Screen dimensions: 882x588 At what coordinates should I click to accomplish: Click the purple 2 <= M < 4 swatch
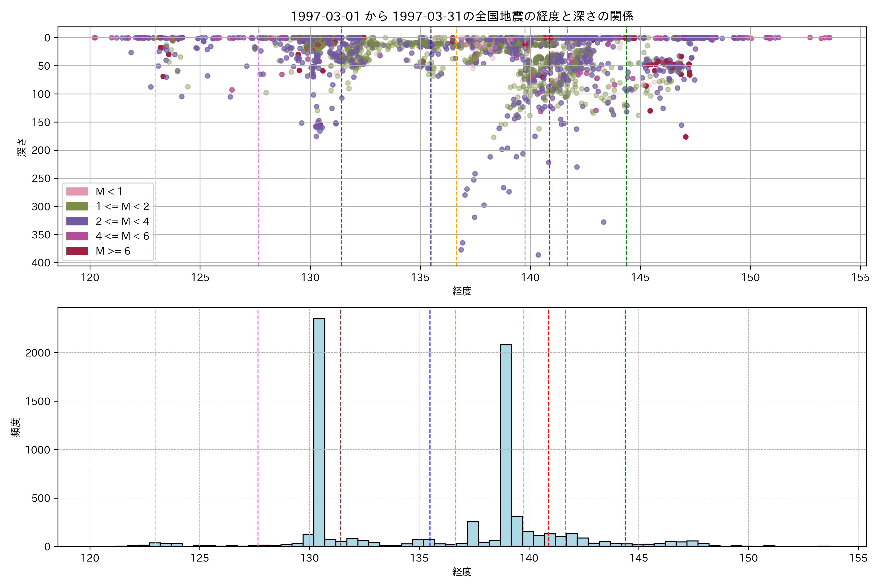[x=77, y=221]
